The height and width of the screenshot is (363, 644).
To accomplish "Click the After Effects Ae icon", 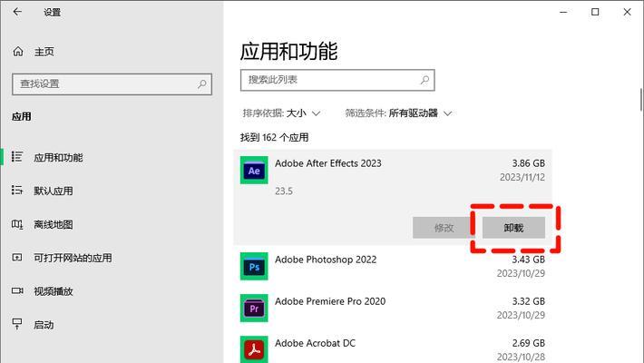I will click(x=254, y=171).
